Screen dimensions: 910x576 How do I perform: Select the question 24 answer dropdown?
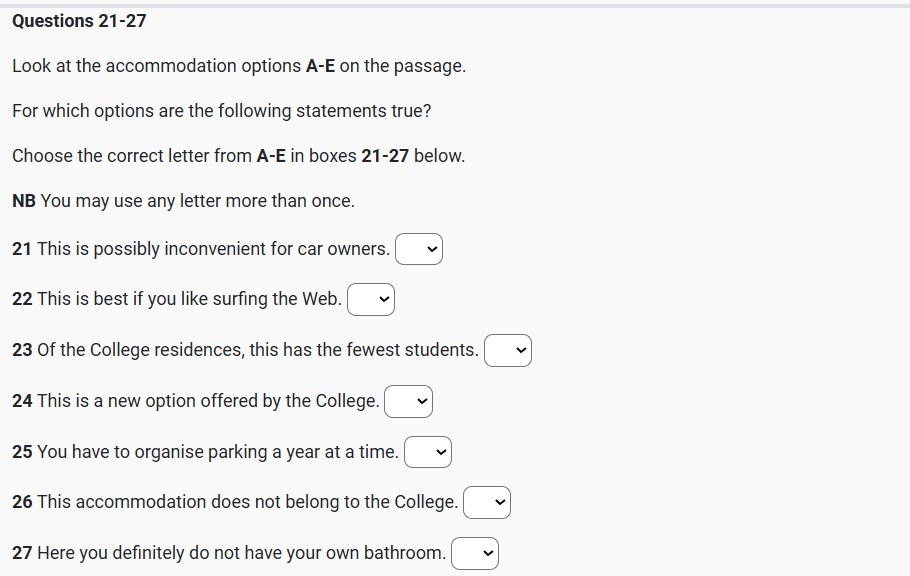pyautogui.click(x=409, y=401)
